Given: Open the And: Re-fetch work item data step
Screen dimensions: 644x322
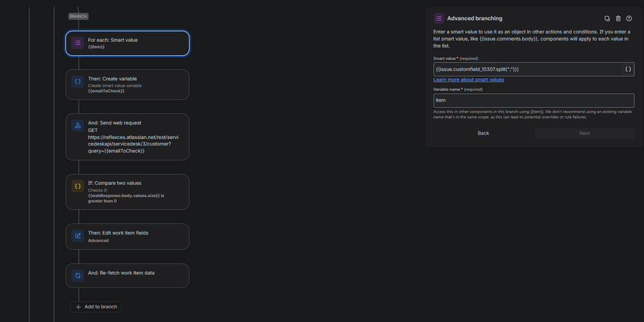Looking at the screenshot, I should coord(128,276).
